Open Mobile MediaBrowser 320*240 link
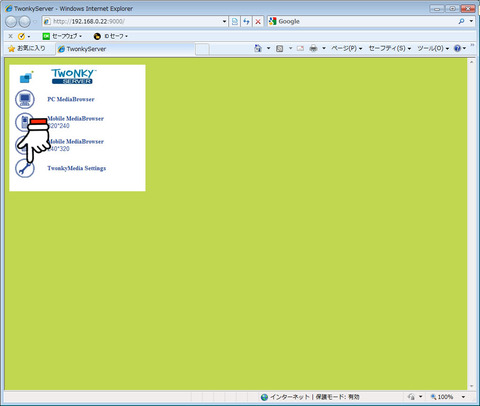 tap(75, 122)
